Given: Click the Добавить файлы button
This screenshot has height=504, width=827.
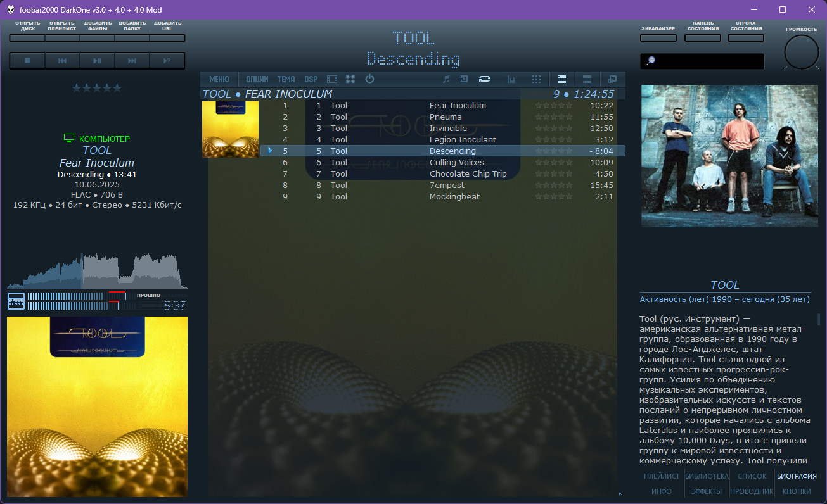Looking at the screenshot, I should pyautogui.click(x=97, y=38).
